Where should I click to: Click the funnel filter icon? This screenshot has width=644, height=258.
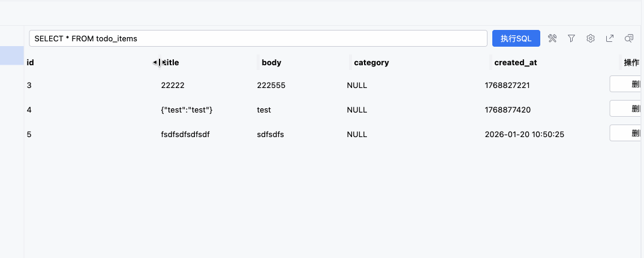point(571,38)
